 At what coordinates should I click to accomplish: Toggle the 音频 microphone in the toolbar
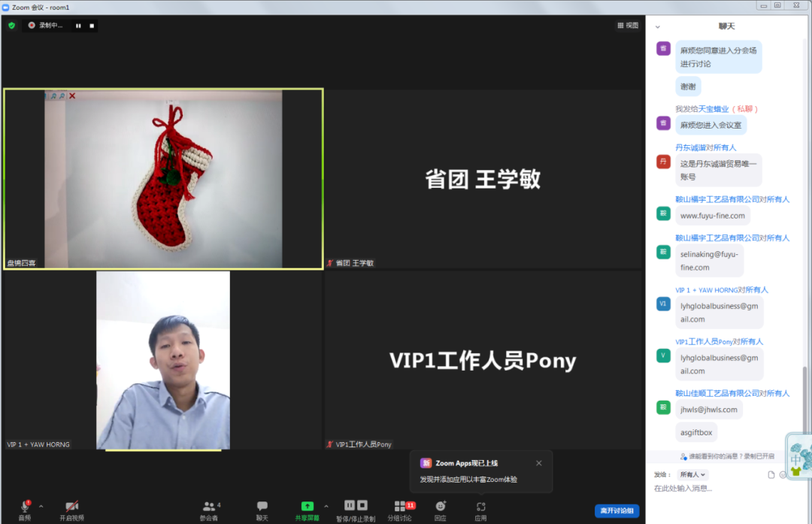[24, 510]
